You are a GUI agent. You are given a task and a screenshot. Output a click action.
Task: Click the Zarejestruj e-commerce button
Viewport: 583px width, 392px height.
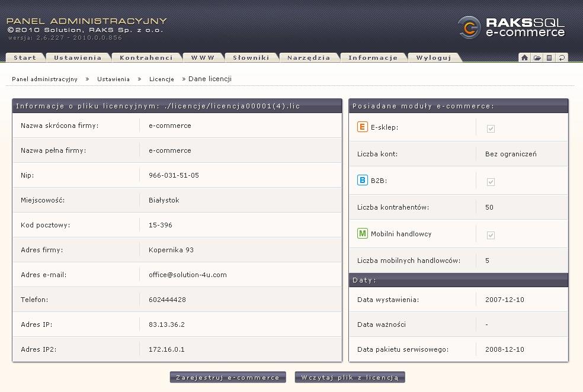point(228,377)
